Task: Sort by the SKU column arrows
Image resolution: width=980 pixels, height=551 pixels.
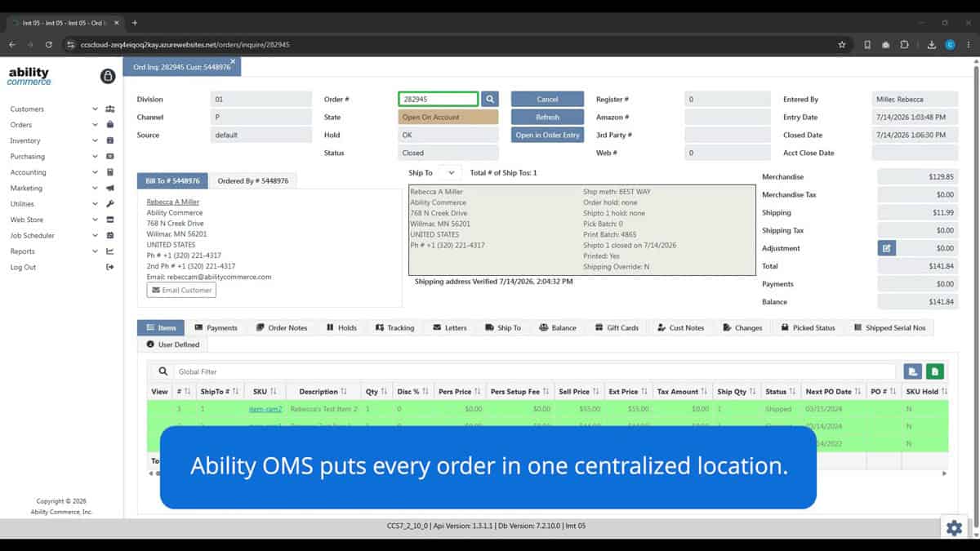Action: click(273, 392)
